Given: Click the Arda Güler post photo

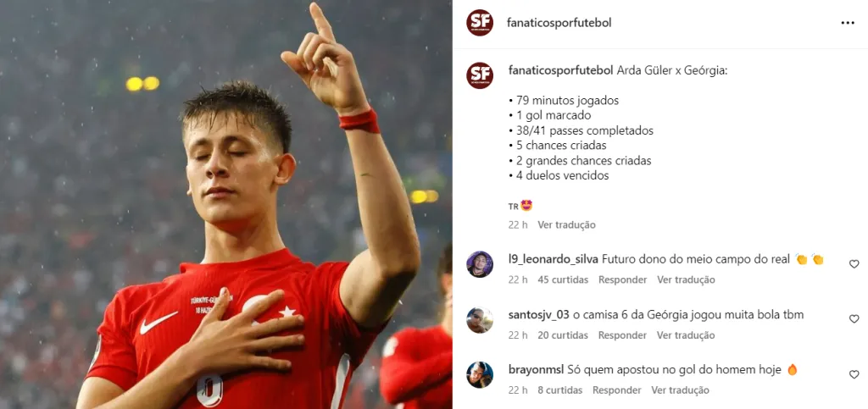Looking at the screenshot, I should coord(225,205).
